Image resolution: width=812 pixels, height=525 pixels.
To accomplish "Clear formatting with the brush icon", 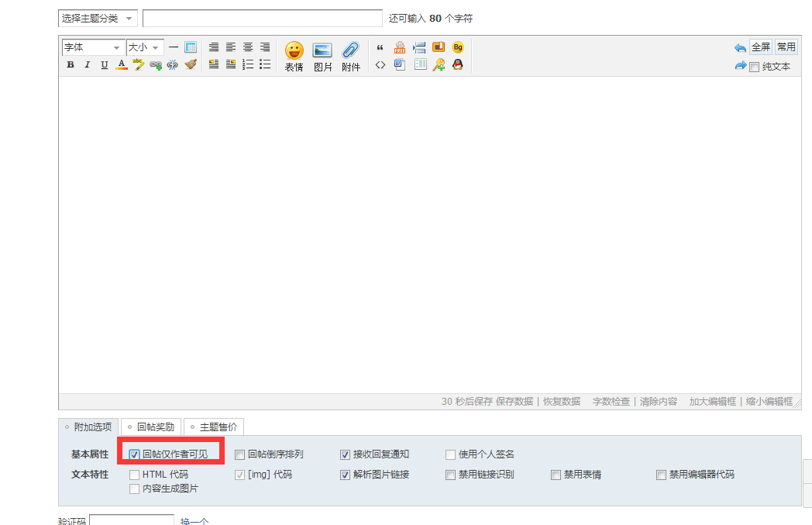I will click(191, 65).
